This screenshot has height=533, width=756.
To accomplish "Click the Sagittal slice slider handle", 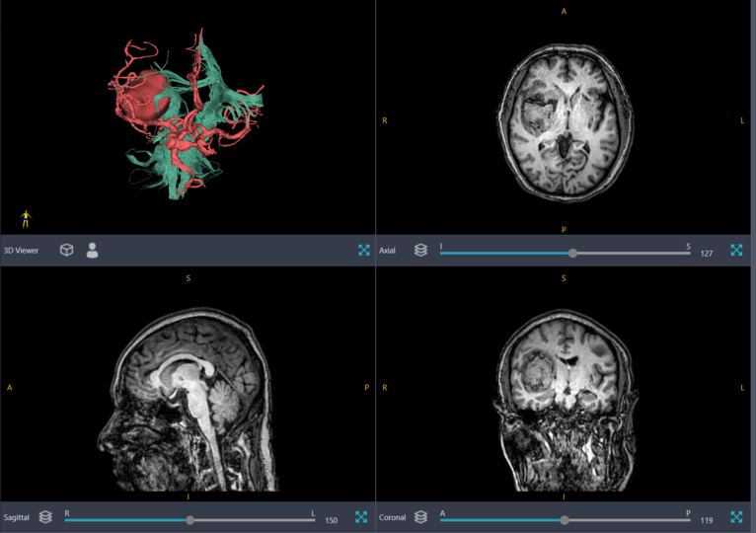I will point(189,520).
